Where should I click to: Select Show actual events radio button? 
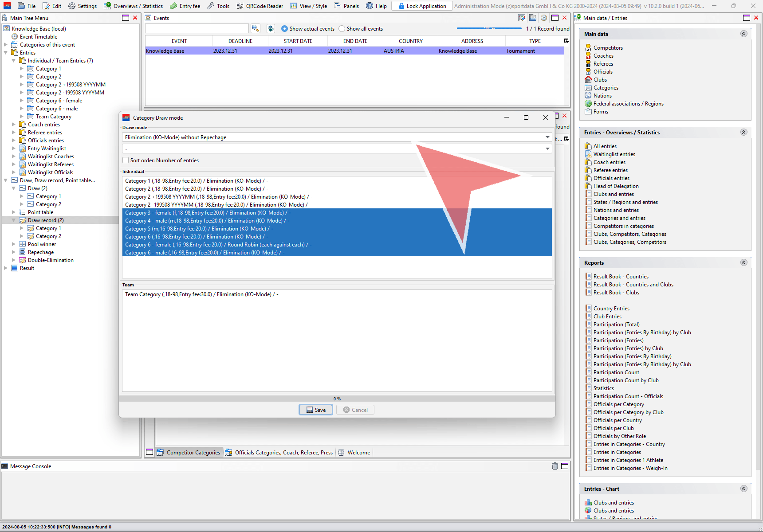pyautogui.click(x=285, y=29)
